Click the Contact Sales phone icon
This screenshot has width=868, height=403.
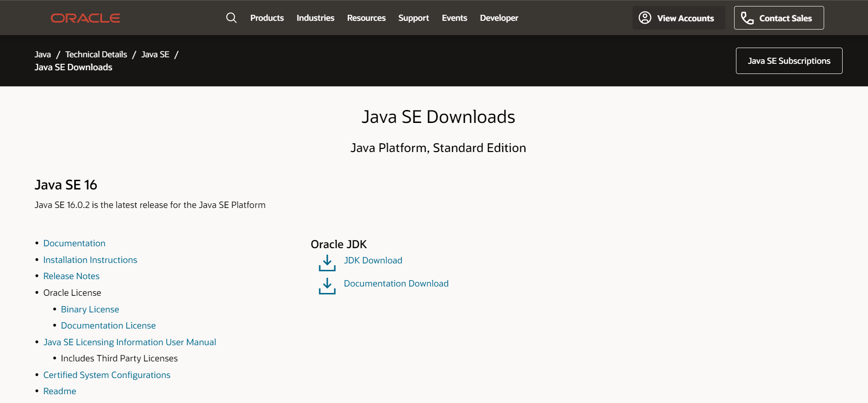click(747, 18)
